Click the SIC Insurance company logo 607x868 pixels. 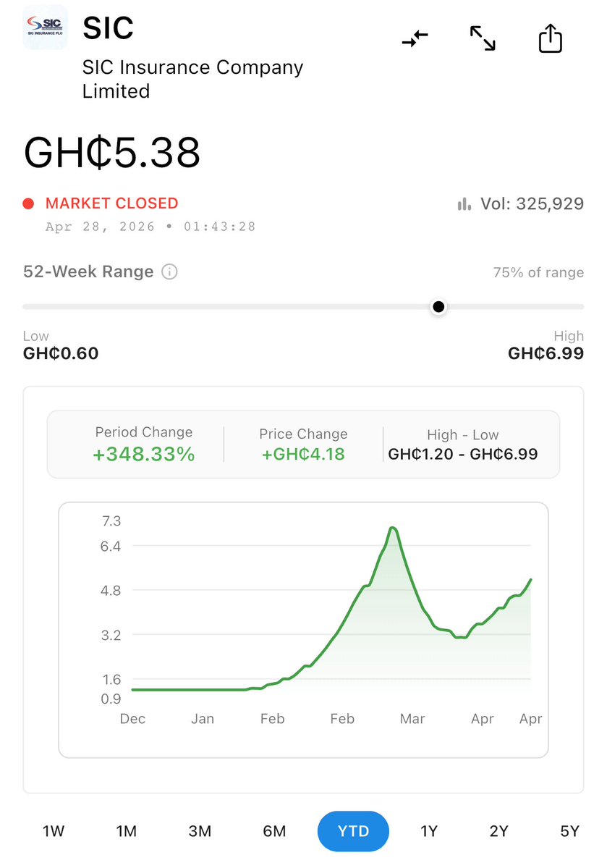tap(44, 29)
